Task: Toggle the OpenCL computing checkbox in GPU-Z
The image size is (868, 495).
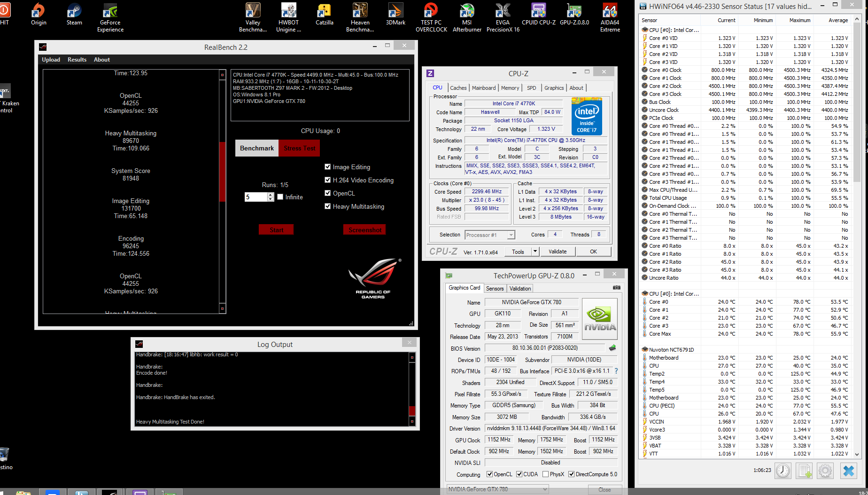Action: [489, 474]
